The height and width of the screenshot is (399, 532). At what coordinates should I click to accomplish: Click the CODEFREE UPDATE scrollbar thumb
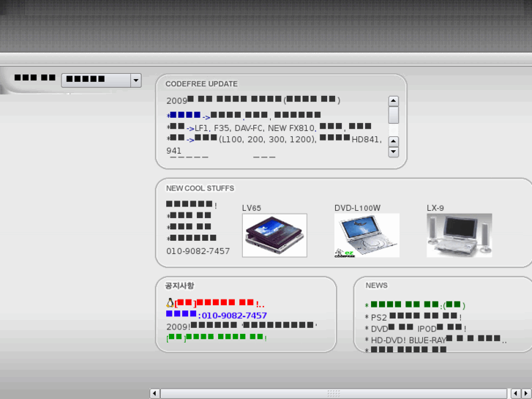(x=393, y=115)
